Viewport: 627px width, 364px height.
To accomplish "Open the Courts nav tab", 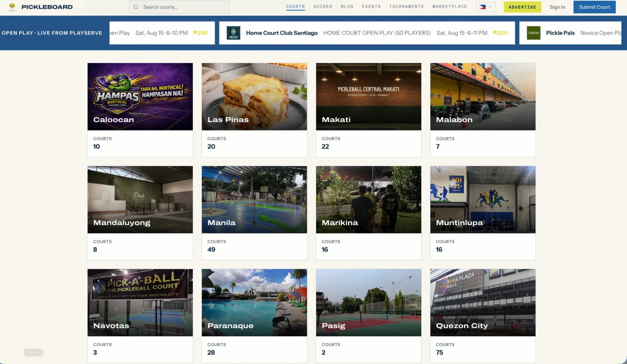I will pyautogui.click(x=295, y=7).
